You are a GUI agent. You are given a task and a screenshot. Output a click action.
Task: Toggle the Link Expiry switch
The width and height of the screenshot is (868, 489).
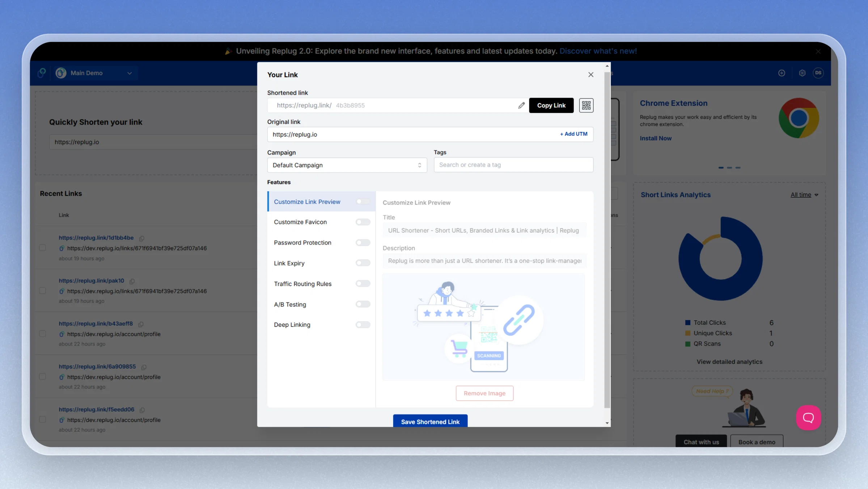(x=363, y=263)
